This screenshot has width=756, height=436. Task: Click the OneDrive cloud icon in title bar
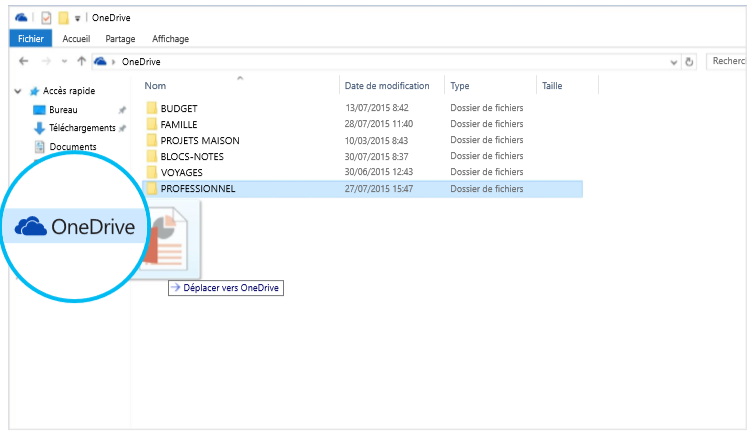coord(21,18)
